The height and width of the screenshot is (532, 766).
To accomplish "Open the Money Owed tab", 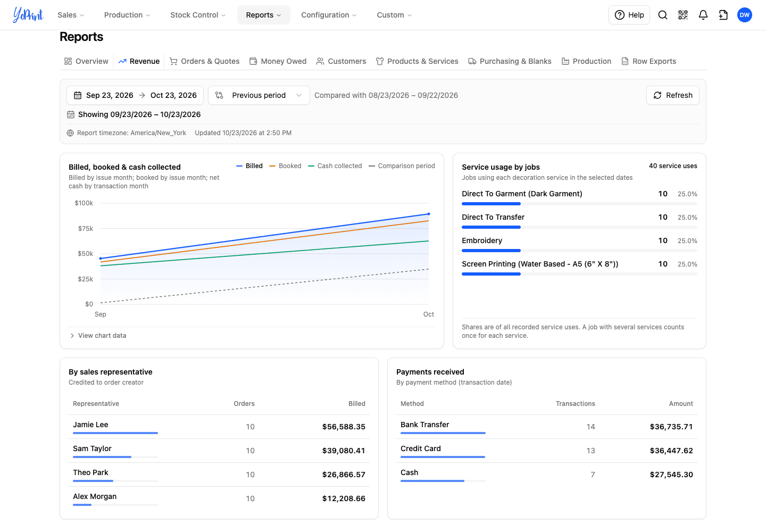I will [x=278, y=61].
